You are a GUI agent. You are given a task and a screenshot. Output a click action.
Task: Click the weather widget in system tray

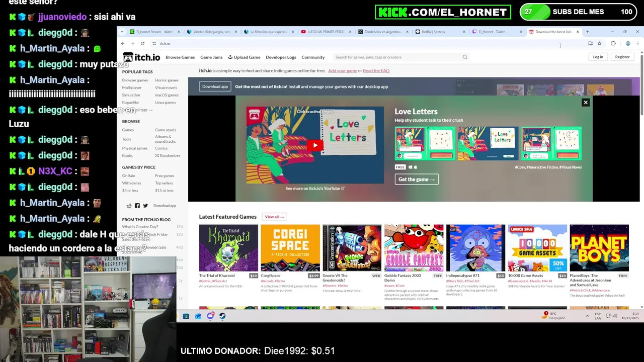(554, 316)
